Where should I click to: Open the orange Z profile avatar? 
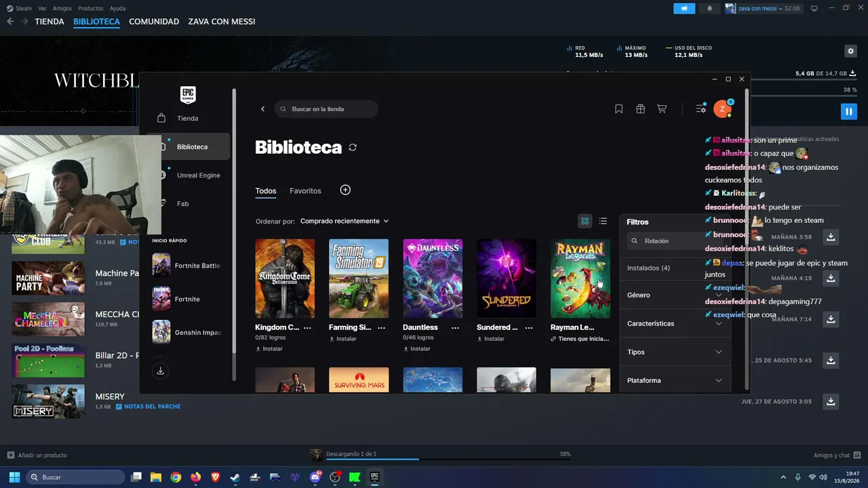(723, 108)
